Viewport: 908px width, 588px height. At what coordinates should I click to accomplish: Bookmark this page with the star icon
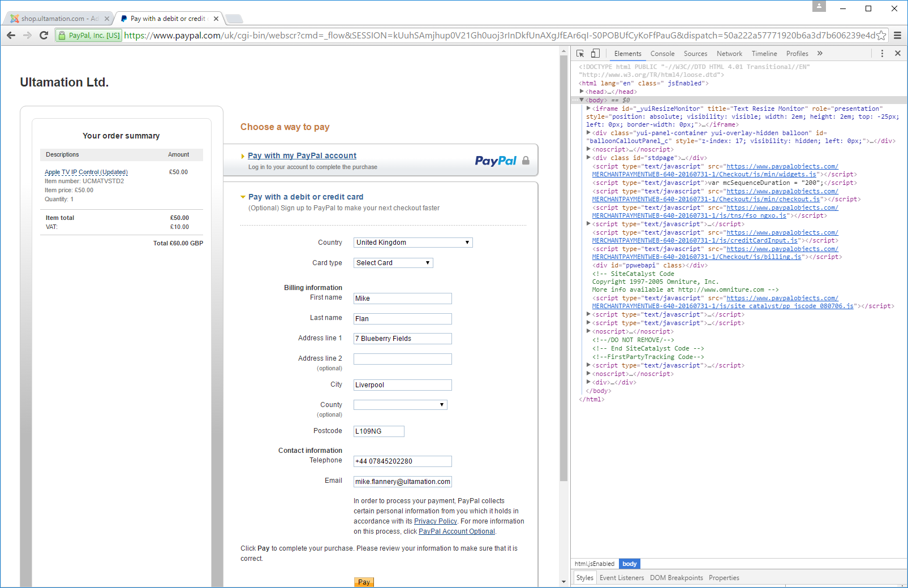881,36
